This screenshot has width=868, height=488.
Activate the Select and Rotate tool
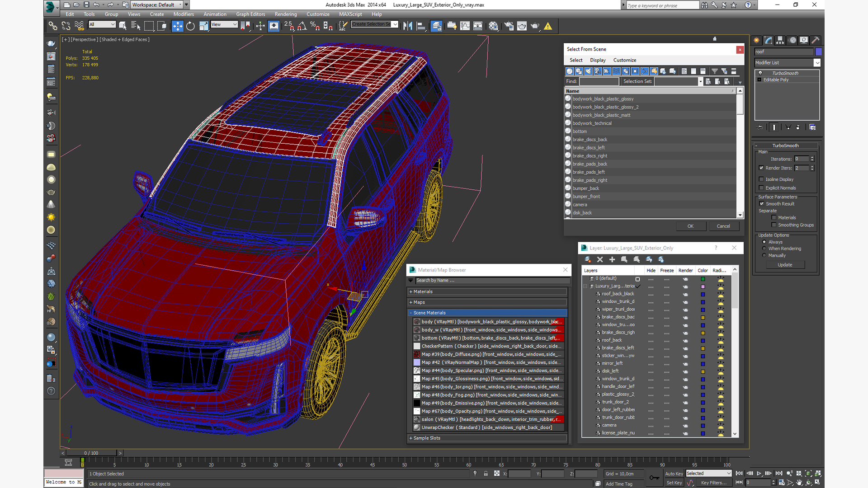[x=190, y=26]
